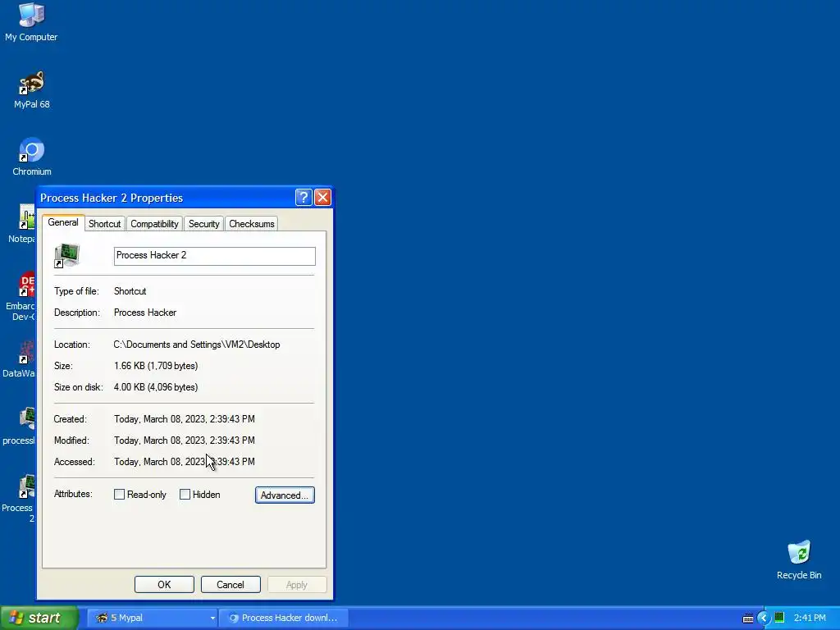Viewport: 840px width, 630px height.
Task: Switch to the General tab
Action: coord(63,222)
